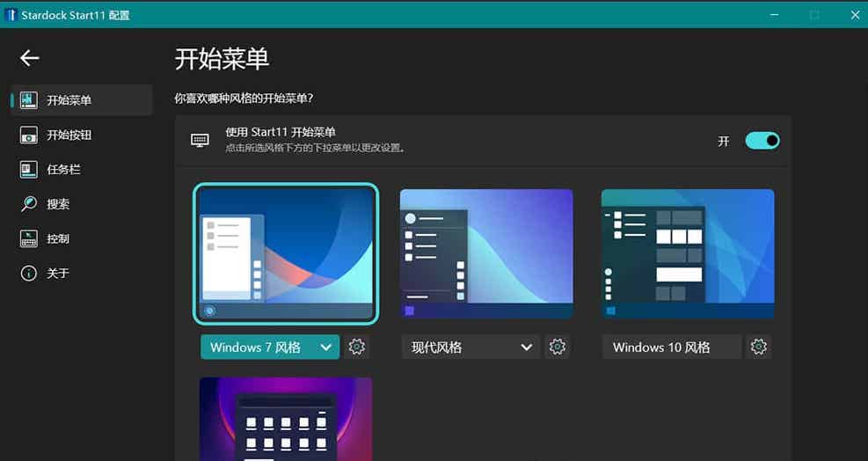Turn off the 使用 Start11 开始菜单 switch
Screen dimensions: 868x461
762,141
